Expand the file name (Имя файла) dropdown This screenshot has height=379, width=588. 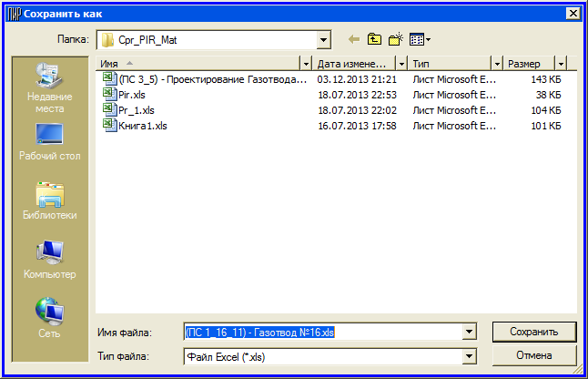tap(470, 333)
